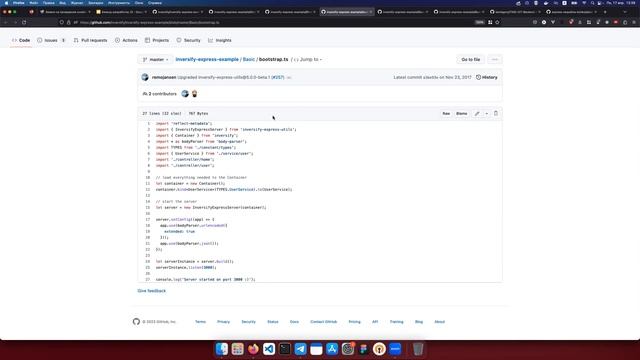This screenshot has height=360, width=640.
Task: Expand the master branch selector
Action: [x=155, y=60]
